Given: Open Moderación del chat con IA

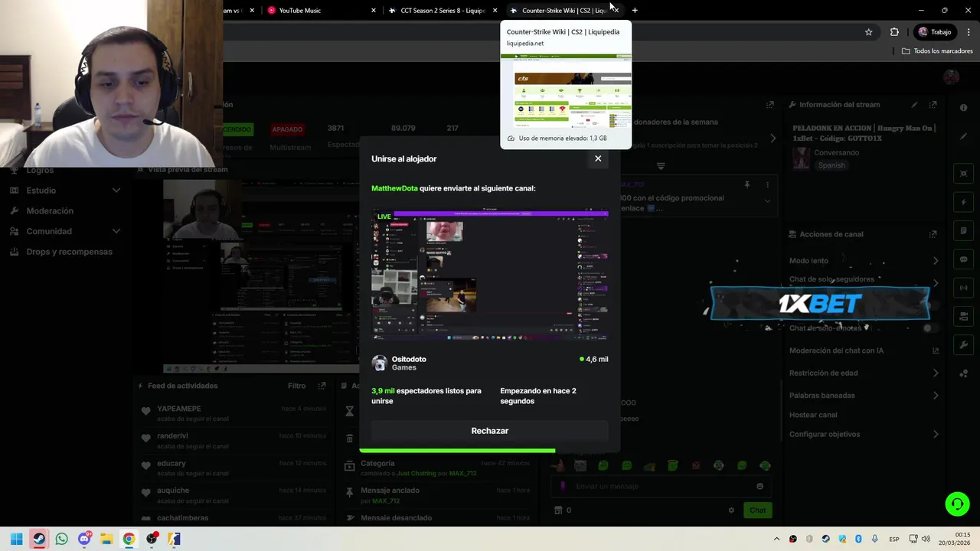Looking at the screenshot, I should [x=864, y=350].
